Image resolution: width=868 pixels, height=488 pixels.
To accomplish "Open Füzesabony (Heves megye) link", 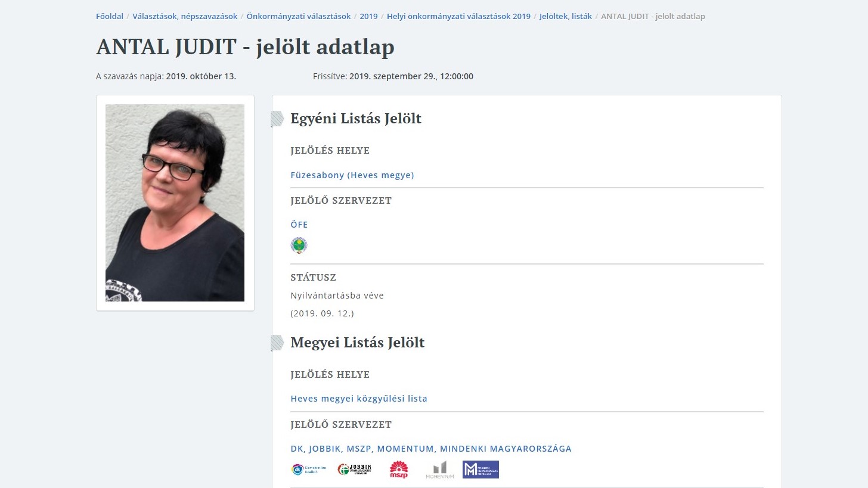I will [352, 175].
